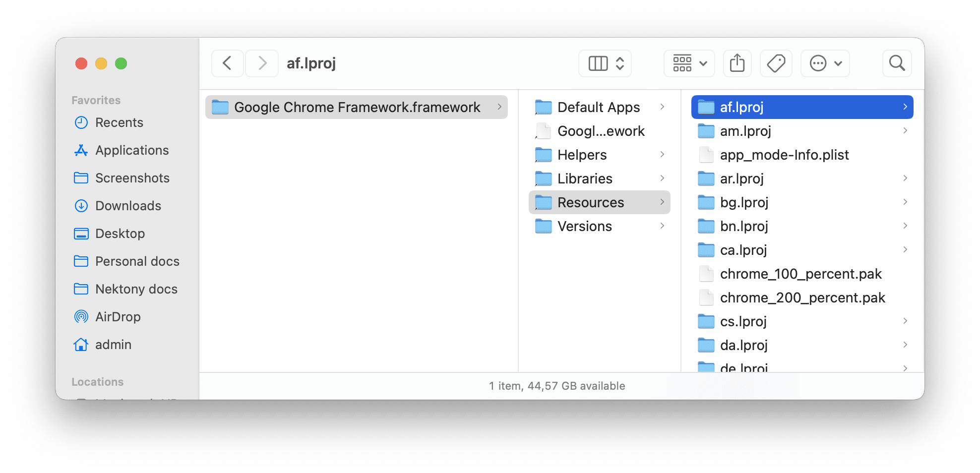
Task: Open the More actions ellipsis menu
Action: pos(825,63)
